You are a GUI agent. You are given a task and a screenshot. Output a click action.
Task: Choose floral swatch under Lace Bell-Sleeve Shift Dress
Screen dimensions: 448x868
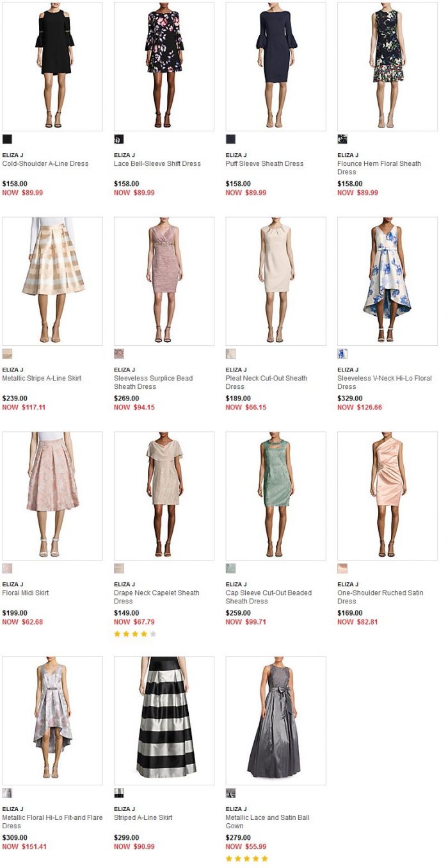[x=119, y=139]
